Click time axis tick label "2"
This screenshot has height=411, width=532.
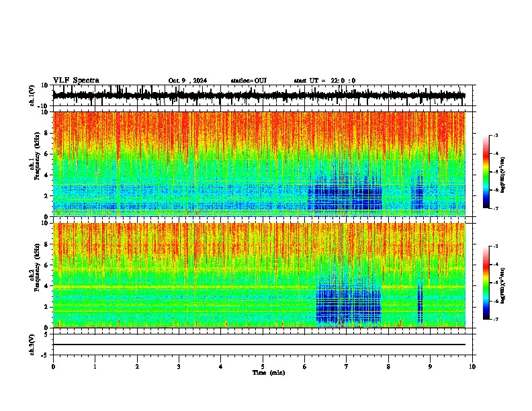tap(137, 367)
